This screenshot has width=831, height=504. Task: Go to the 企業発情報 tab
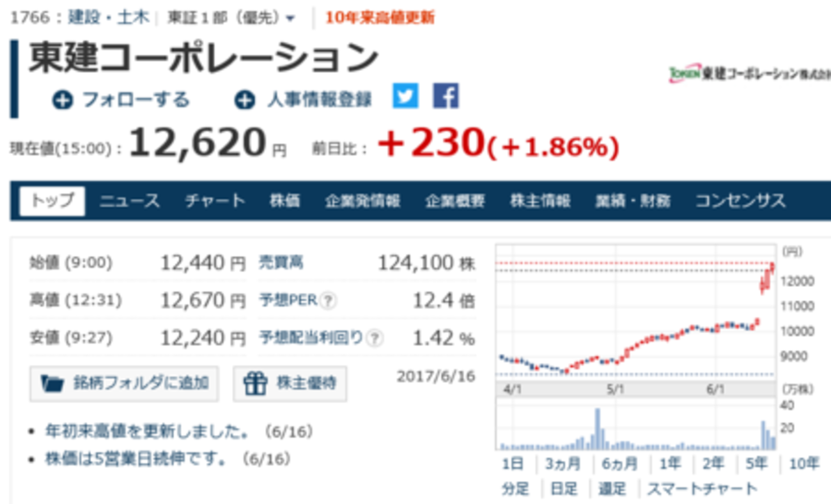coord(362,201)
